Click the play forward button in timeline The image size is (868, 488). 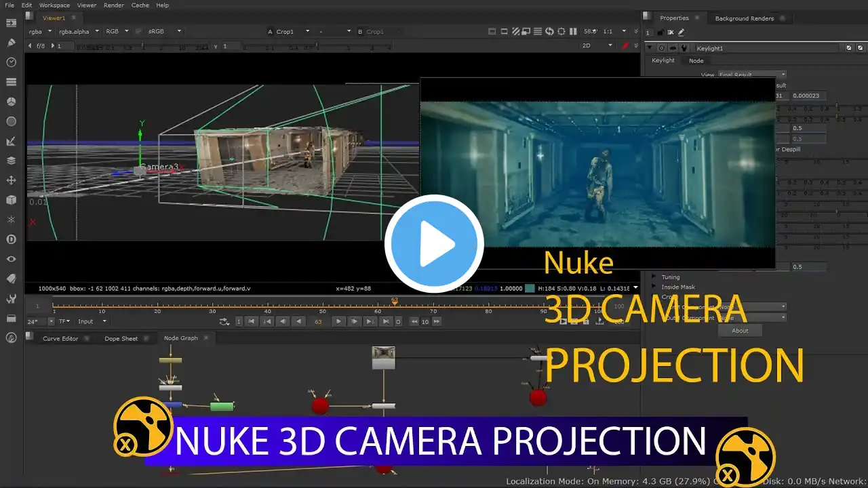(x=338, y=321)
